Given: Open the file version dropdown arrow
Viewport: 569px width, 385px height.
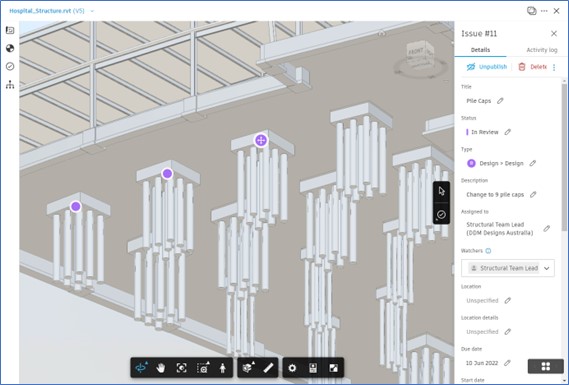Looking at the screenshot, I should (92, 11).
